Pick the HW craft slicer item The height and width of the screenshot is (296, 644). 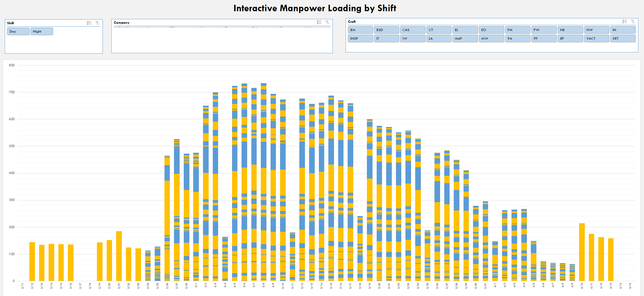[597, 30]
